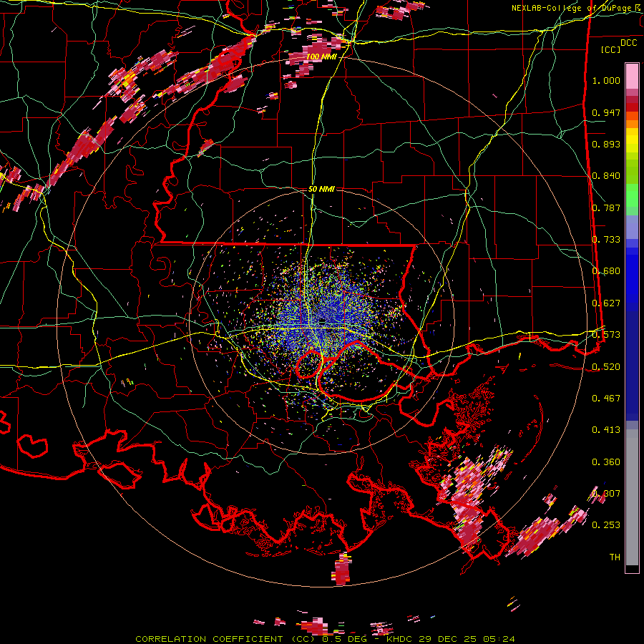Click the TH threshold label
This screenshot has height=644, width=644.
[x=615, y=557]
